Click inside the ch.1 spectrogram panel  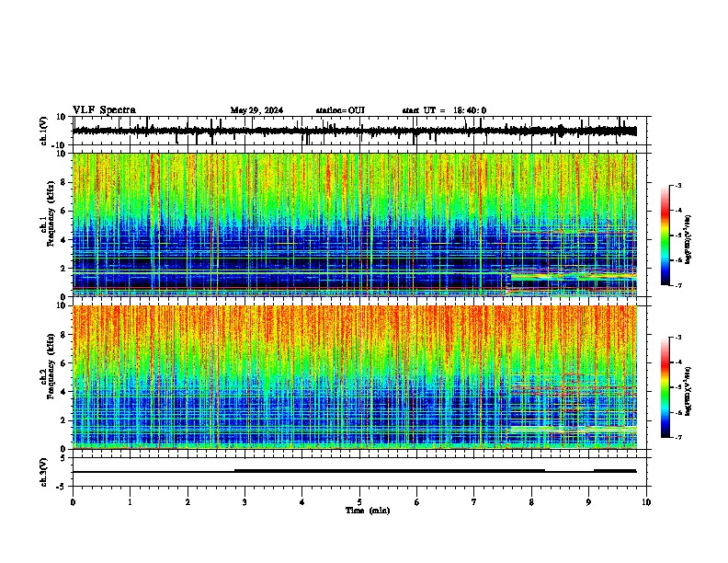(354, 224)
